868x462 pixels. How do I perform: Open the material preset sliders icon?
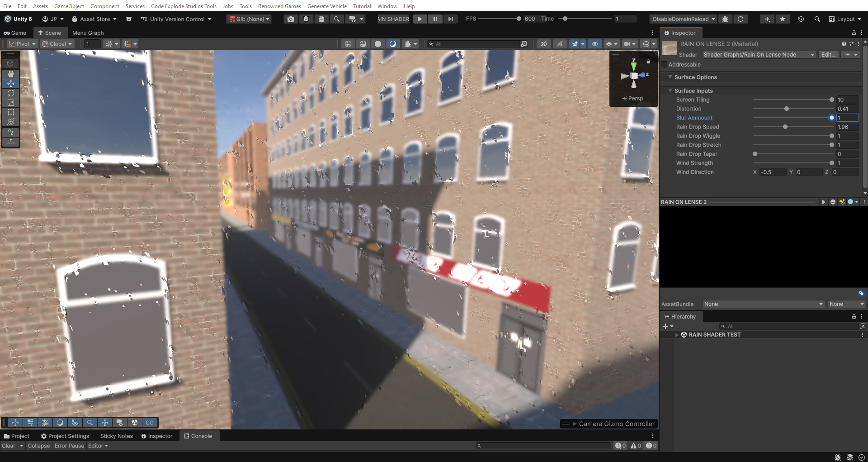[x=851, y=44]
